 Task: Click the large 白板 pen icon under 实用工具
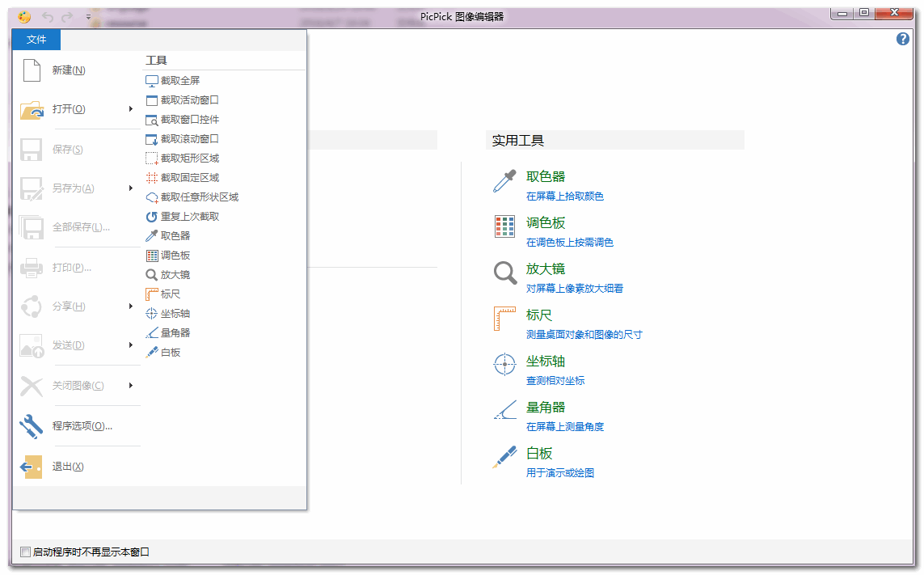(504, 457)
